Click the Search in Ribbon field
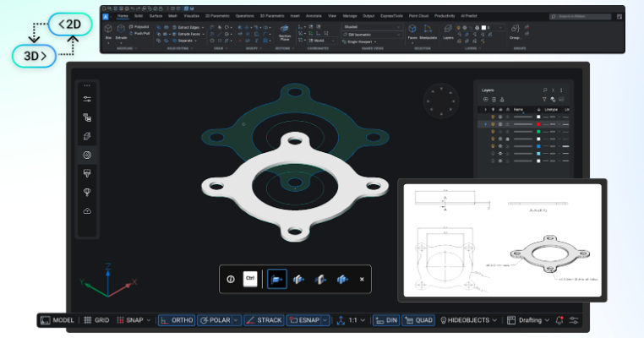The height and width of the screenshot is (338, 644). [x=581, y=16]
